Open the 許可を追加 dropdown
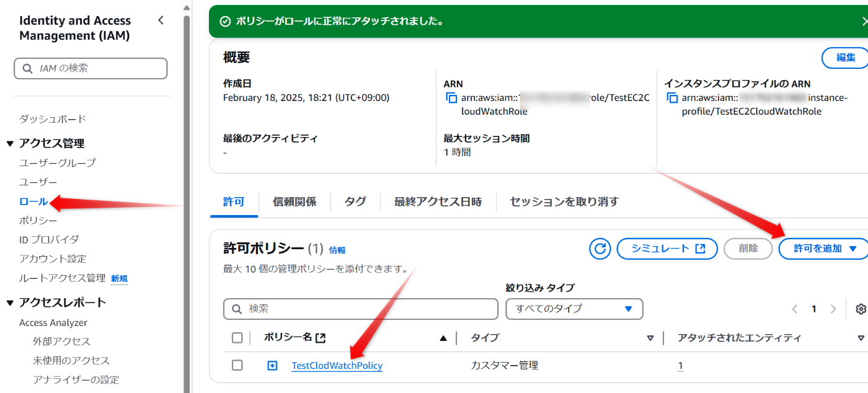This screenshot has height=393, width=868. point(824,249)
